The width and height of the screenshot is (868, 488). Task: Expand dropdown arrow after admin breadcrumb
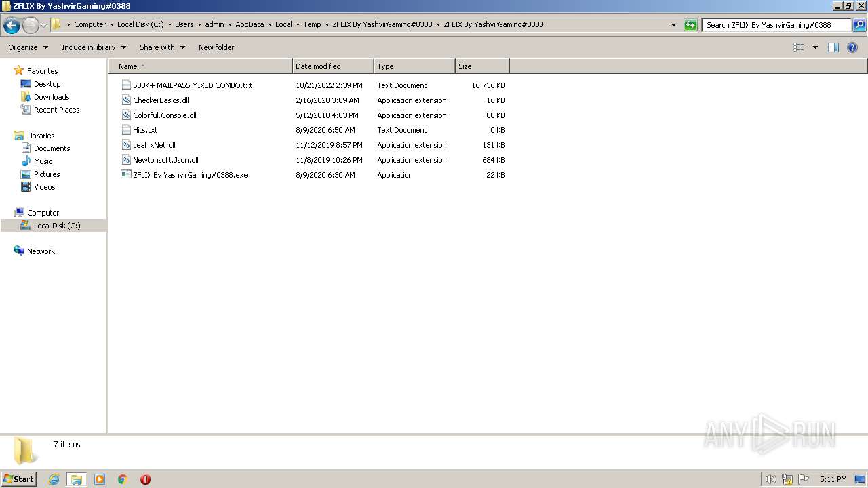[x=229, y=24]
